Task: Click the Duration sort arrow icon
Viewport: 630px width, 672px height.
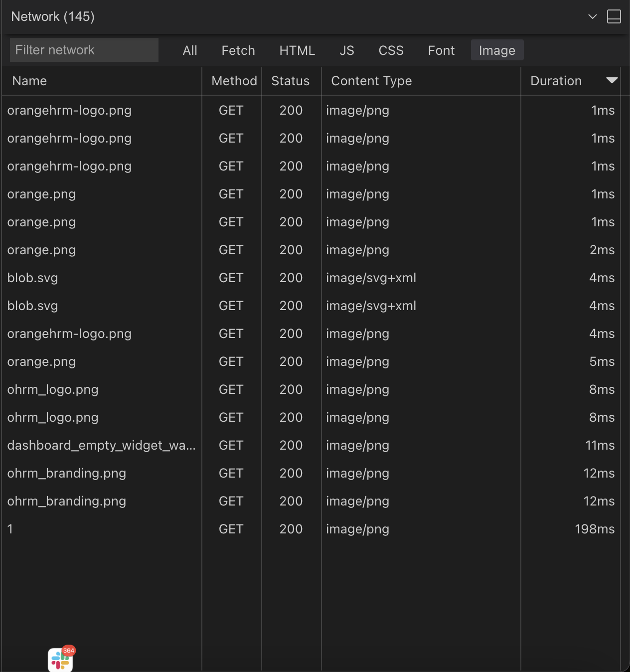Action: (x=612, y=80)
